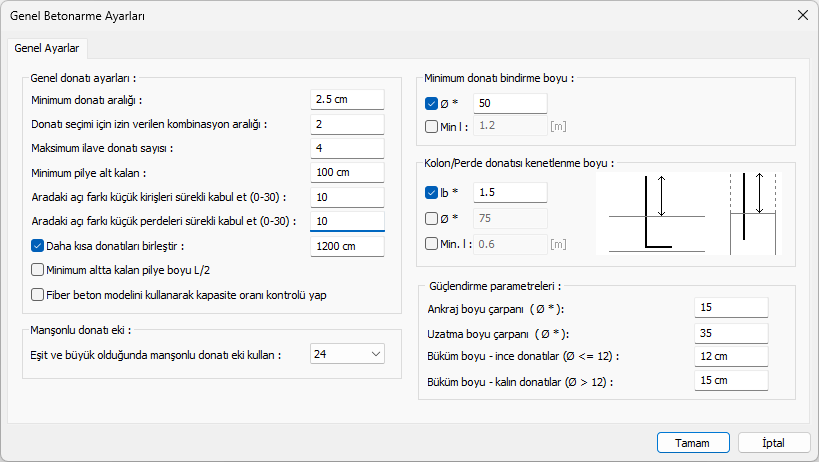
Task: Open the manşonlu donatı eki dropdown
Action: (x=347, y=354)
